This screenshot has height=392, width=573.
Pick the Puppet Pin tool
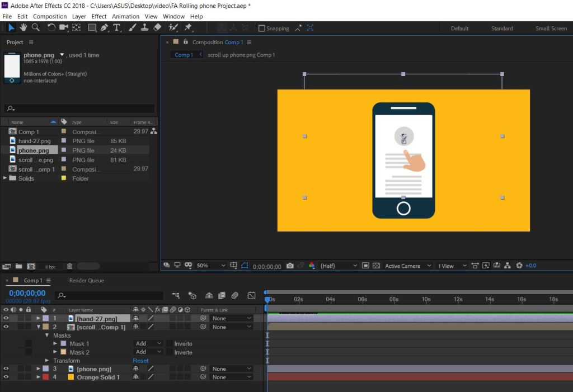(x=188, y=27)
